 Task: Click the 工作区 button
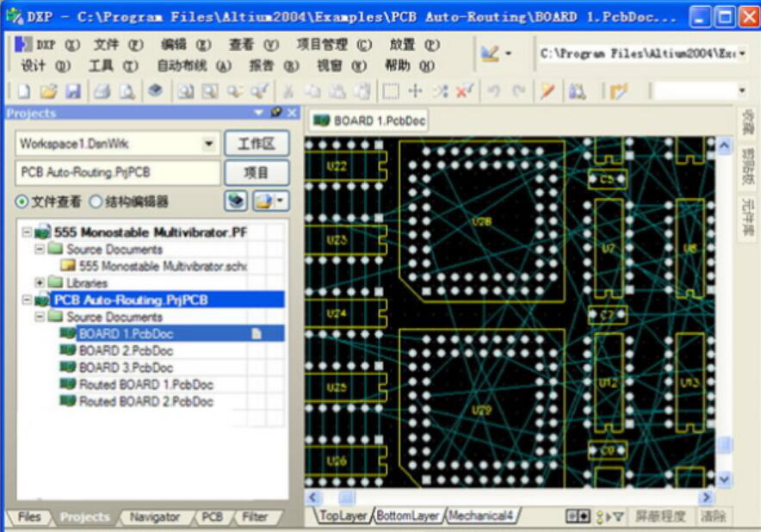pyautogui.click(x=257, y=144)
